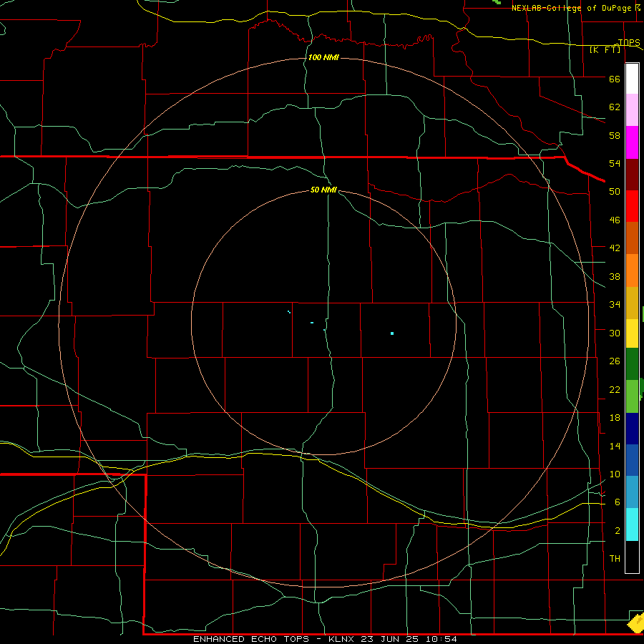
Task: Select the bright red legend swatch
Action: pyautogui.click(x=632, y=206)
